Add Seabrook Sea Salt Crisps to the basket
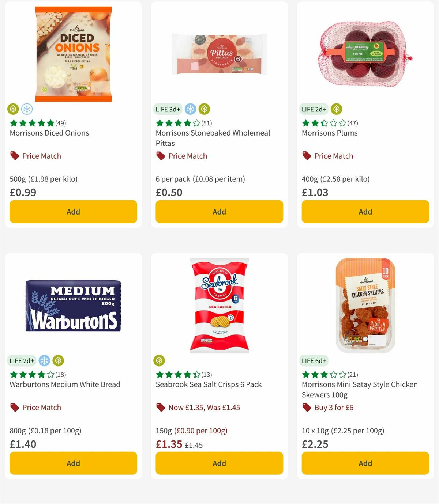The image size is (439, 504). (219, 463)
